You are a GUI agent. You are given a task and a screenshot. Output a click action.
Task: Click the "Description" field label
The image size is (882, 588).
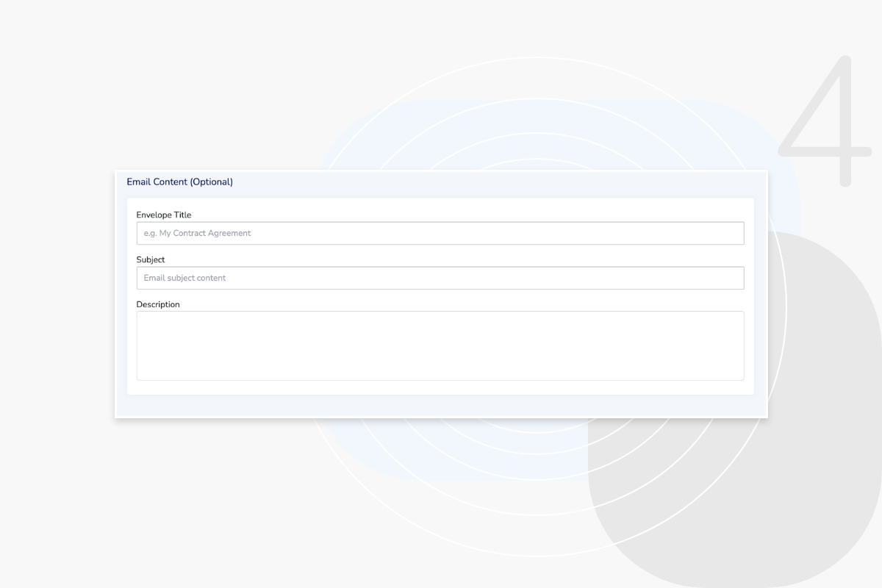coord(158,304)
